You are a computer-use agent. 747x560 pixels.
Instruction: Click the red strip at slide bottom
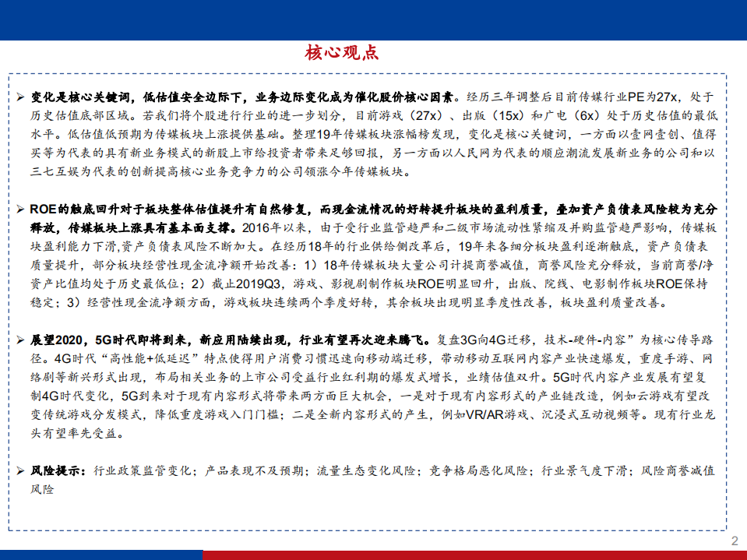(467, 555)
